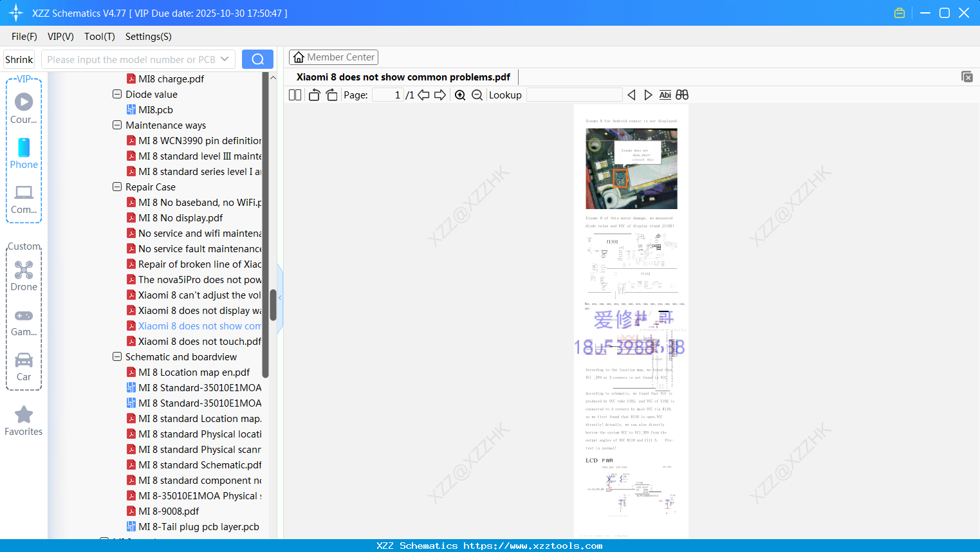Open the Courses category in sidebar

(x=24, y=108)
